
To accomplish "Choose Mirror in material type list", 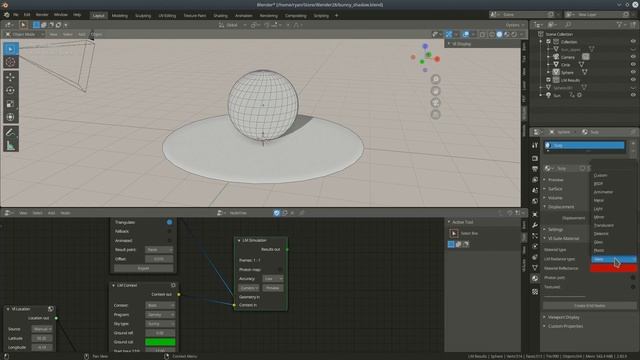I will pyautogui.click(x=599, y=217).
